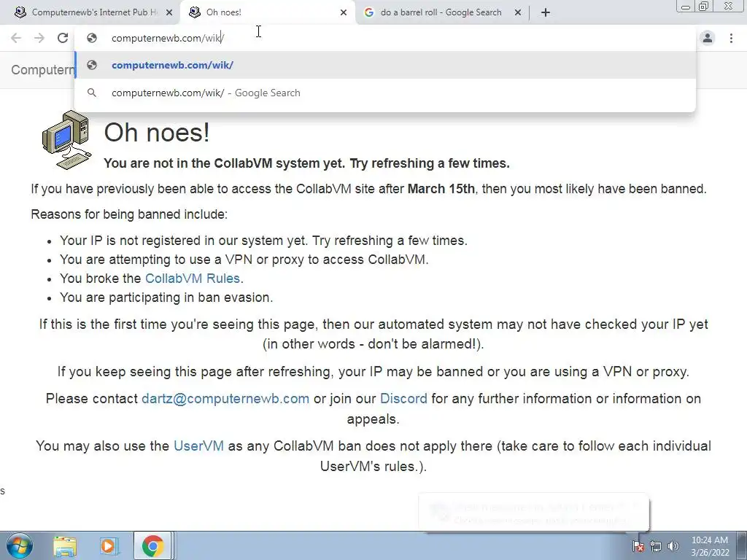The width and height of the screenshot is (747, 560).
Task: Restore down the Chrome window
Action: point(704,6)
